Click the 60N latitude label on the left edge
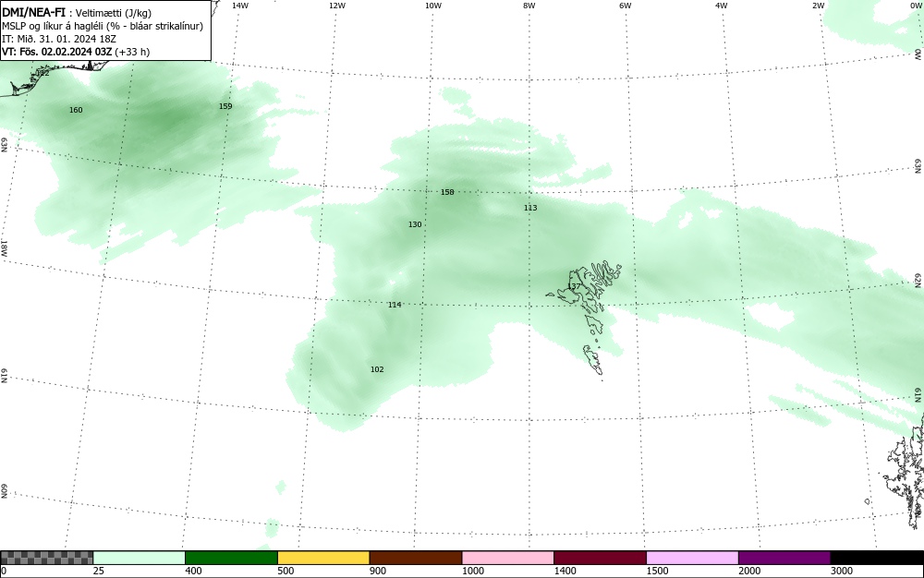Viewport: 924px width, 578px height. tap(4, 492)
